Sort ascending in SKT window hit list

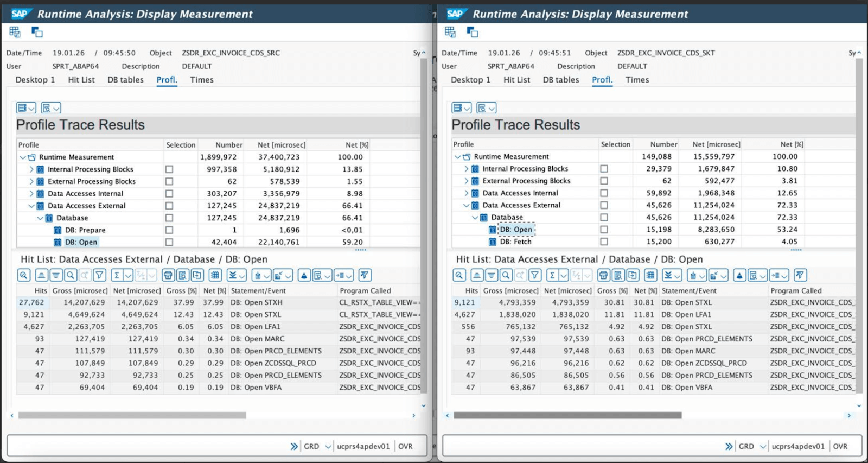click(477, 275)
